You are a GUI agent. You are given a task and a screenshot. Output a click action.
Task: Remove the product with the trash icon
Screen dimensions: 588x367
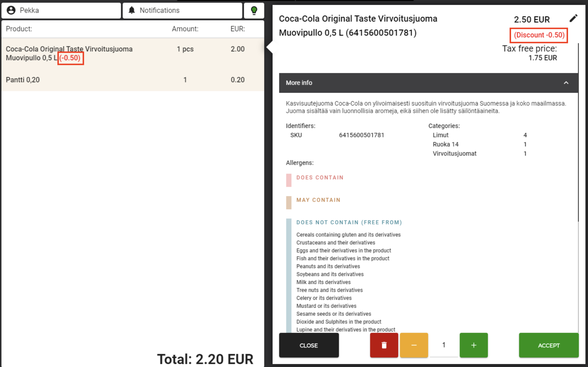click(x=384, y=345)
